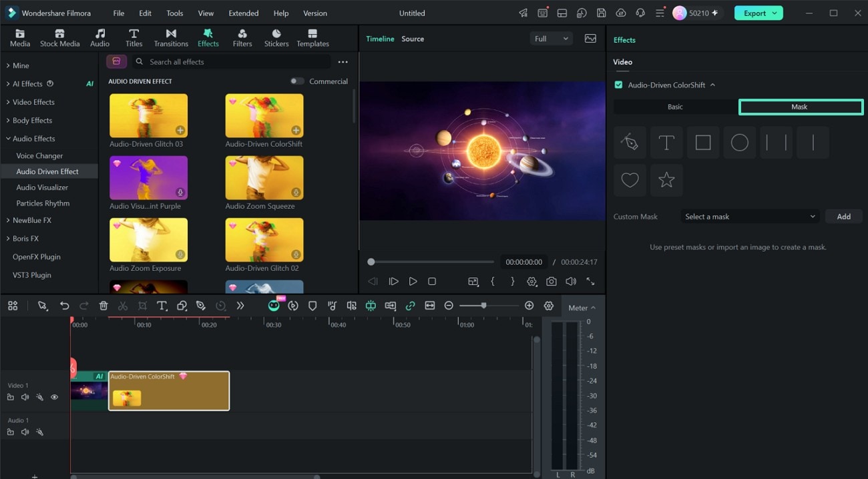Viewport: 868px width, 479px height.
Task: Zoom in the timeline with plus icon
Action: click(x=529, y=306)
